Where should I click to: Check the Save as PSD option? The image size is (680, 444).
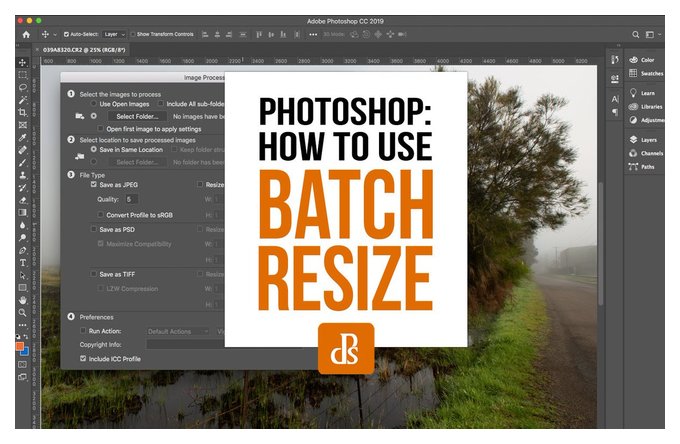[x=93, y=229]
